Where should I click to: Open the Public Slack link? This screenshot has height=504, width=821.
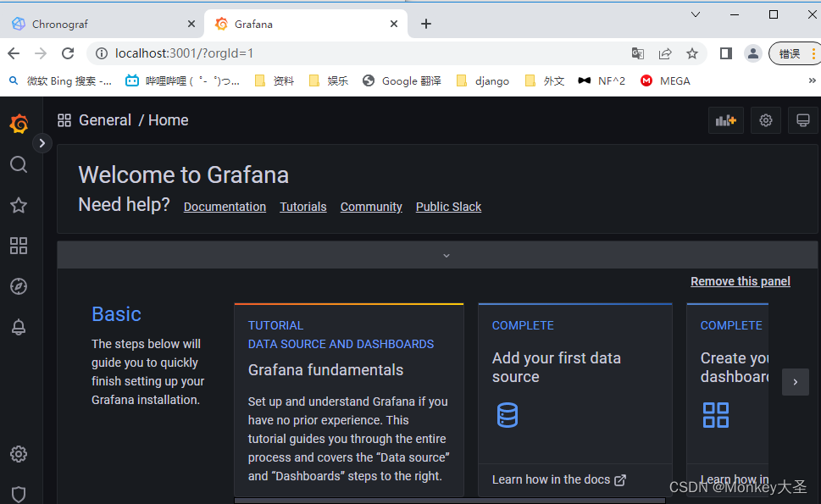[x=448, y=207]
